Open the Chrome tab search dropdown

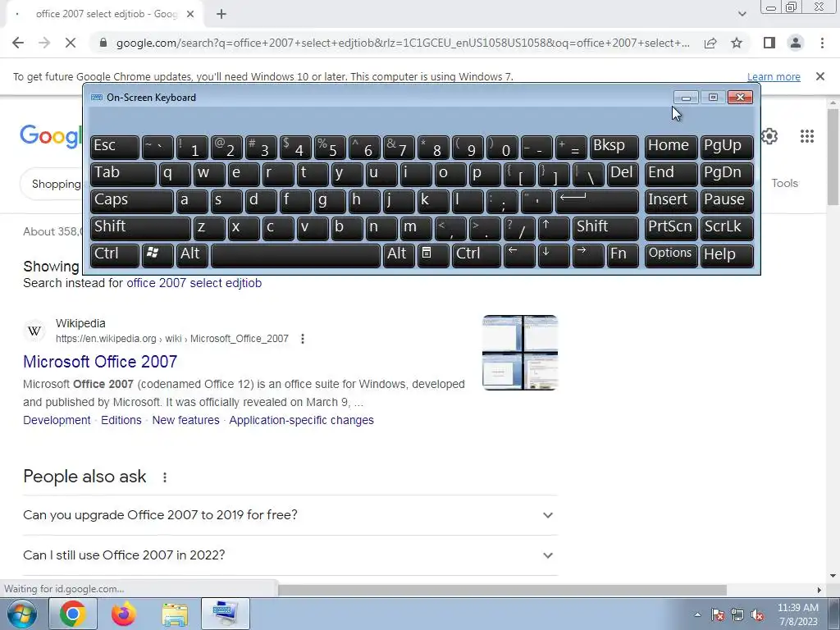coord(742,15)
